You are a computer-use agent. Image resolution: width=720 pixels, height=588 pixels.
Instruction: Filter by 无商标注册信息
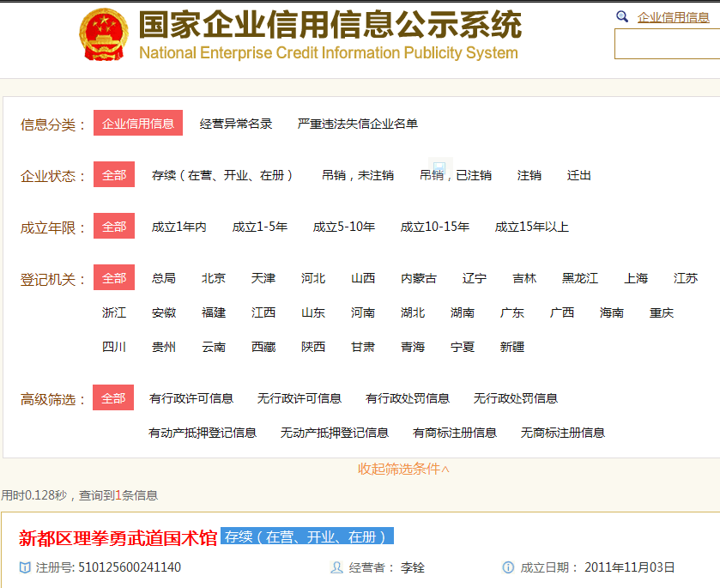tap(563, 433)
